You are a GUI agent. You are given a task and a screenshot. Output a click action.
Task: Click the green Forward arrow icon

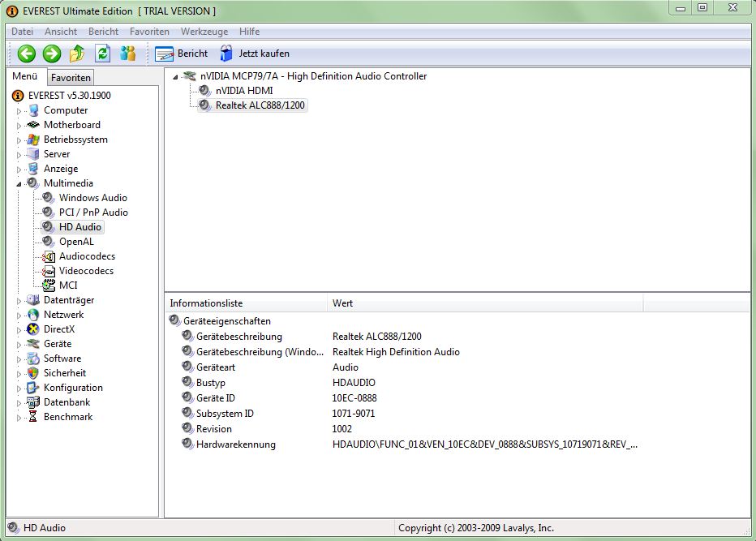[x=52, y=54]
